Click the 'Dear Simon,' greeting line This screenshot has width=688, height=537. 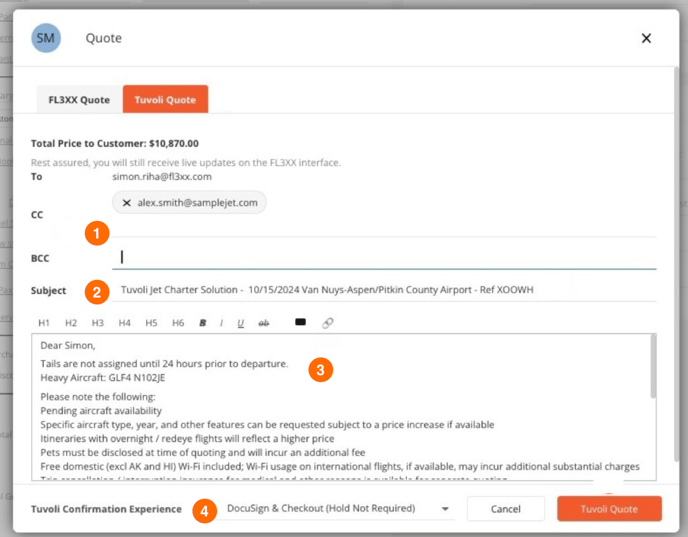coord(68,346)
